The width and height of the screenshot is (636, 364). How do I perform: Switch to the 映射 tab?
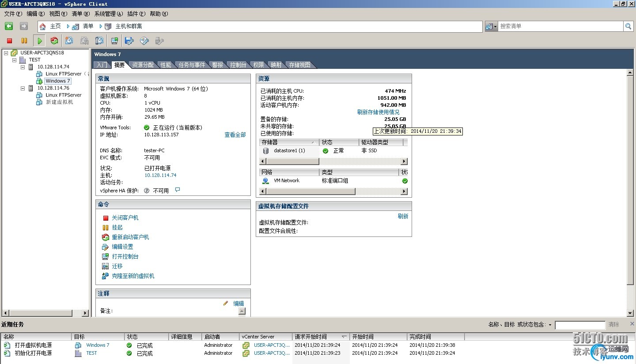(x=276, y=65)
